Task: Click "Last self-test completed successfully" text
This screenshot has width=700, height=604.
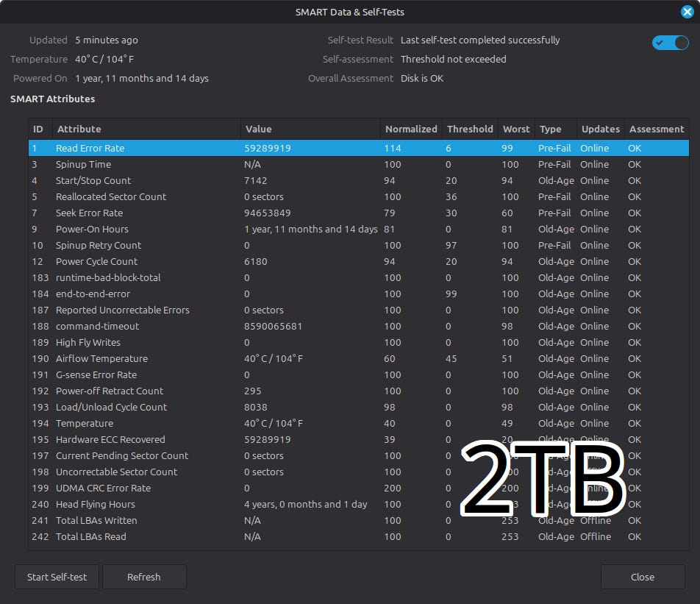Action: [480, 40]
